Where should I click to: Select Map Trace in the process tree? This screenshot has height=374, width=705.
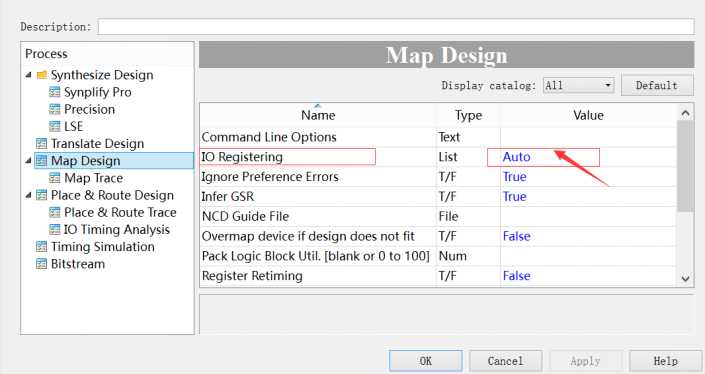pyautogui.click(x=94, y=178)
